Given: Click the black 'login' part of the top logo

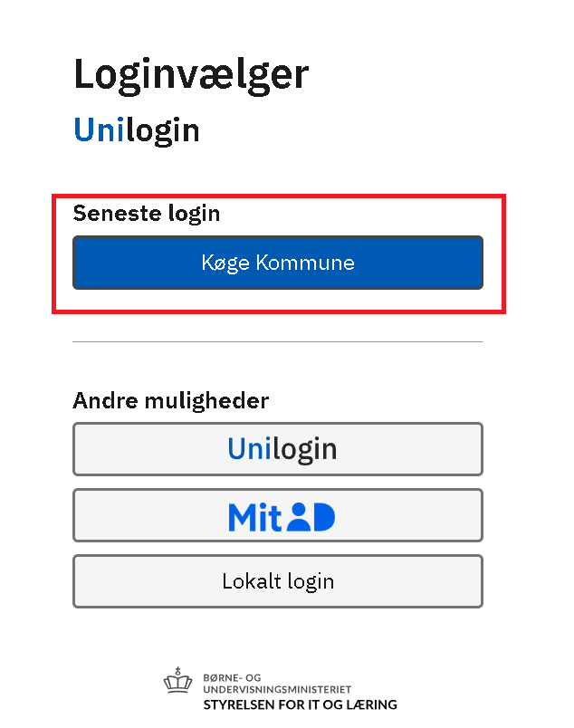Looking at the screenshot, I should tap(162, 131).
